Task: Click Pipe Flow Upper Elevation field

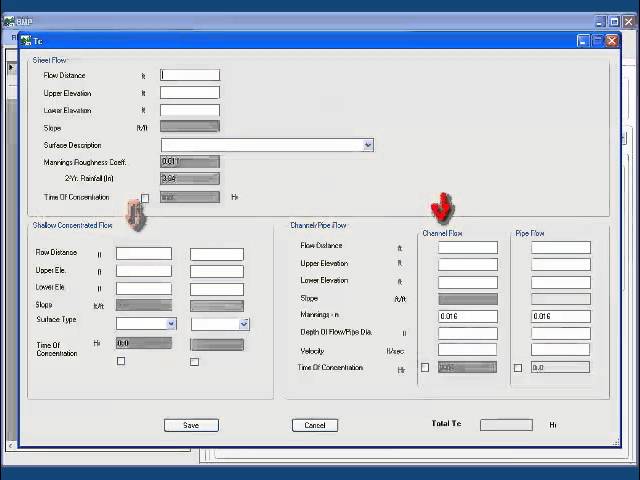Action: pyautogui.click(x=561, y=264)
